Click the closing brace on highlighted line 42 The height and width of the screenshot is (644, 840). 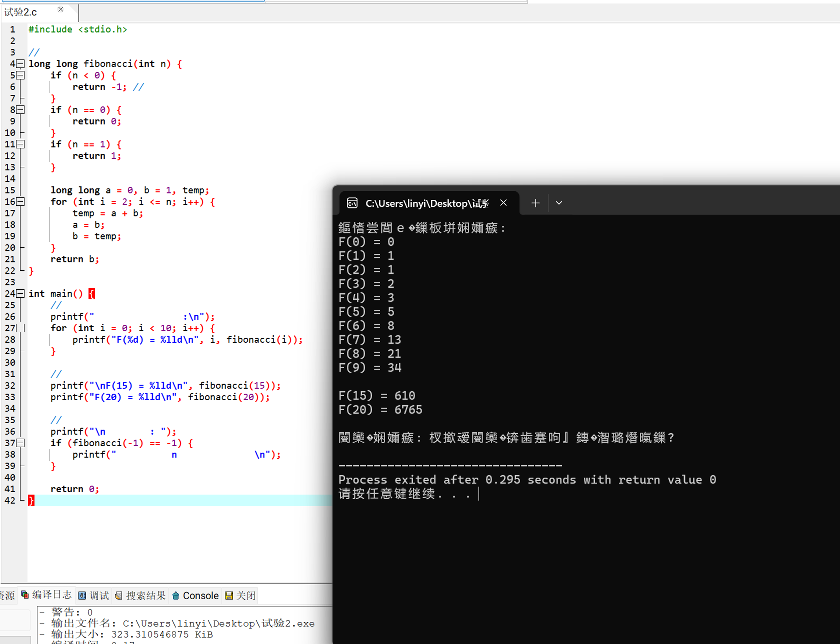[x=31, y=501]
